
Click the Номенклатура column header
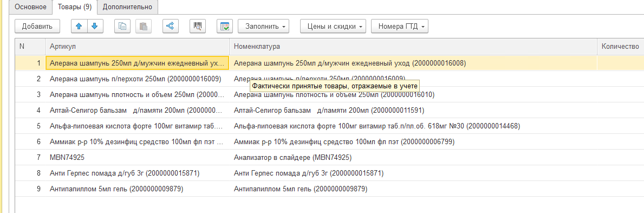pyautogui.click(x=413, y=47)
